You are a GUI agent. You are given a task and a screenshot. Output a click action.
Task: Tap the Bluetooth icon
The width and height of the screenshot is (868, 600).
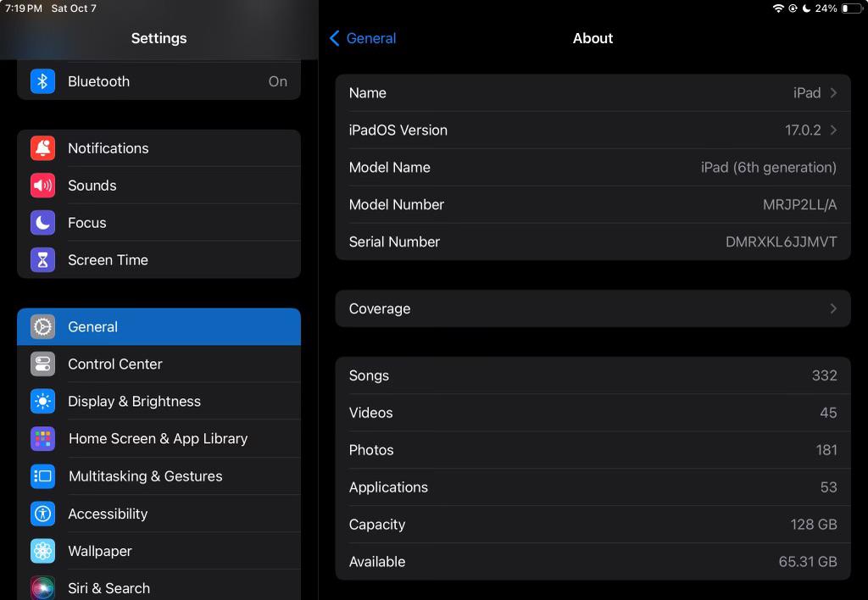(x=42, y=81)
